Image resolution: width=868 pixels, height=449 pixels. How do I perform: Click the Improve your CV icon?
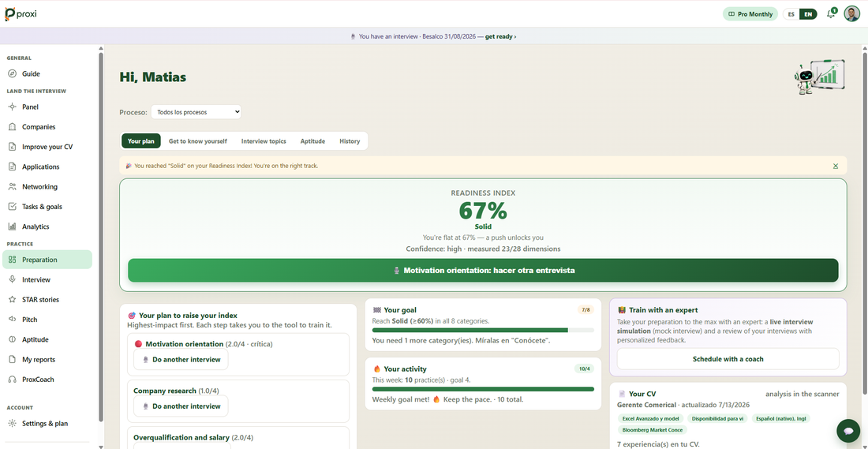pos(12,147)
